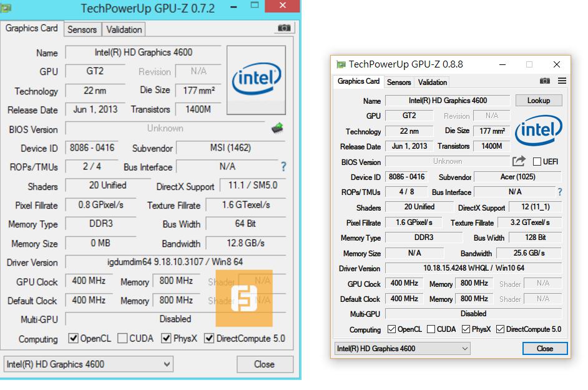The image size is (588, 390).
Task: Toggle CUDA checkbox in GPU-Z 0.7.2
Action: (x=122, y=338)
